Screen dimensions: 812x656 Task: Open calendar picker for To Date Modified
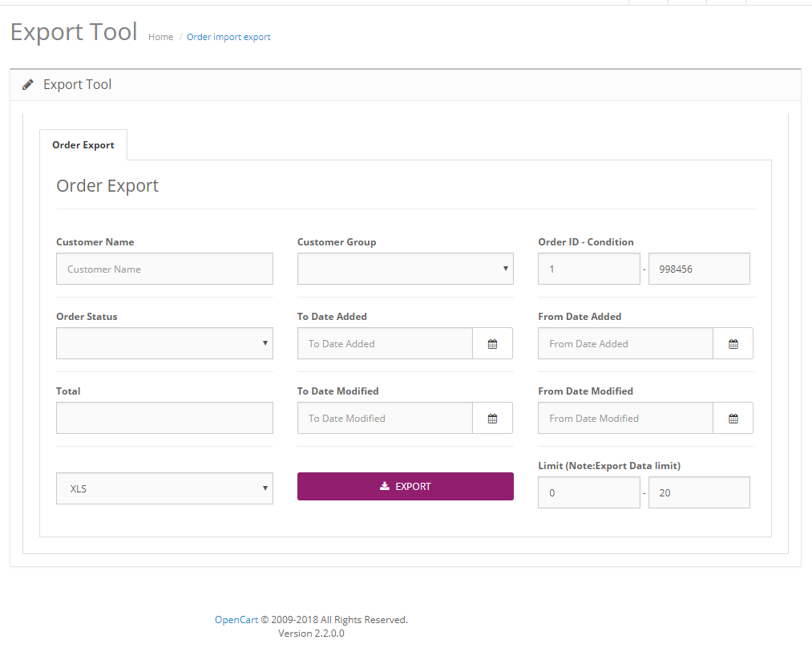coord(492,418)
